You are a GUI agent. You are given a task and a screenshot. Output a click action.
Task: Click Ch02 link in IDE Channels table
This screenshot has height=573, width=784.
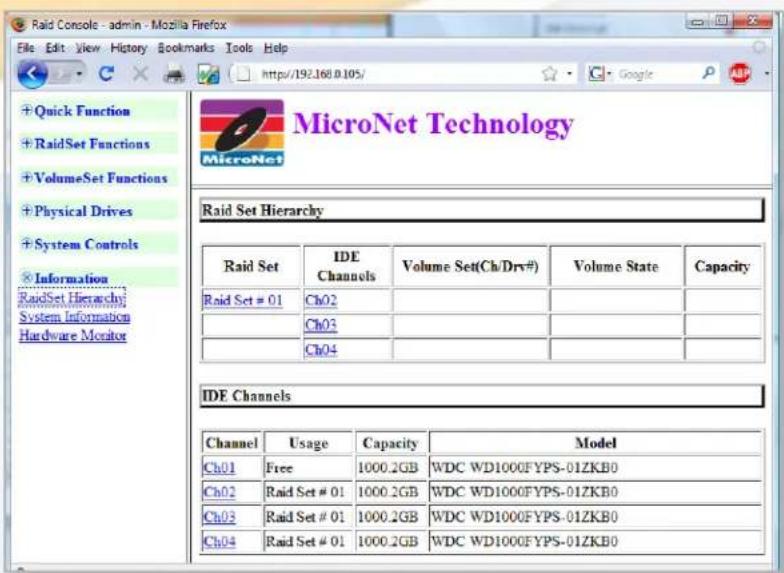tap(219, 492)
